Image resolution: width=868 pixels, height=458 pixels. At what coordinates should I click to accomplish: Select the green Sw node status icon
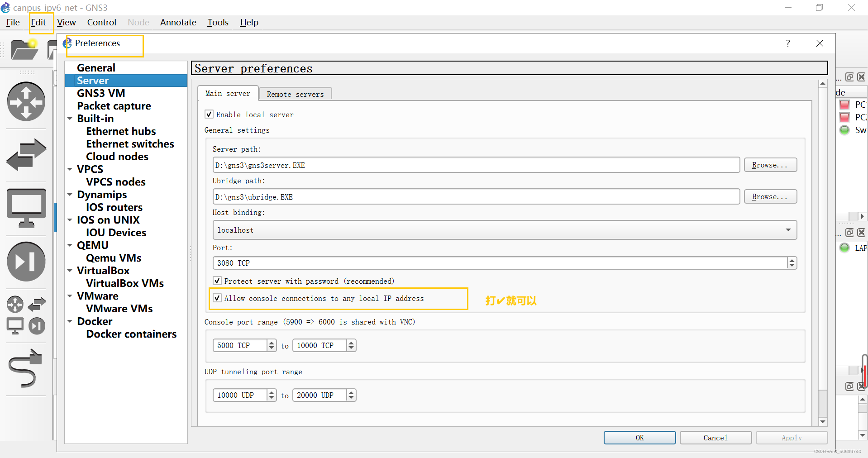pos(844,130)
